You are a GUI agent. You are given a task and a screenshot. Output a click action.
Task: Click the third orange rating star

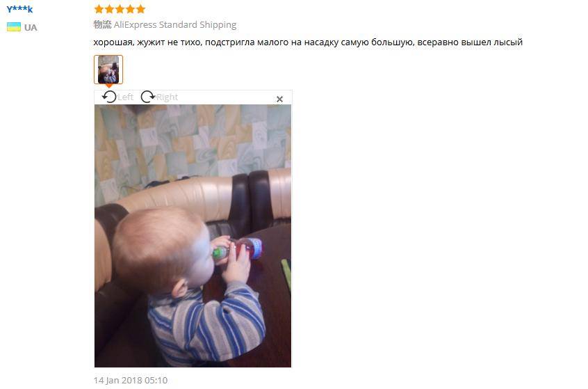pyautogui.click(x=120, y=9)
